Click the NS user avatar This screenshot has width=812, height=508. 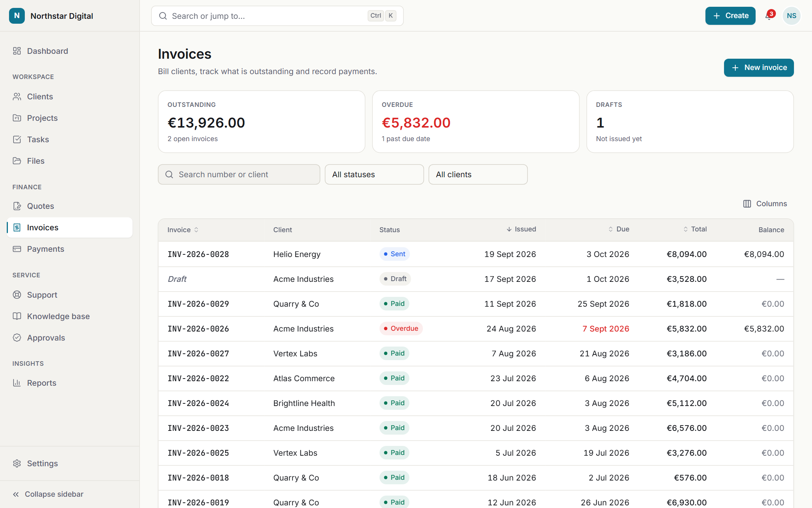coord(791,16)
